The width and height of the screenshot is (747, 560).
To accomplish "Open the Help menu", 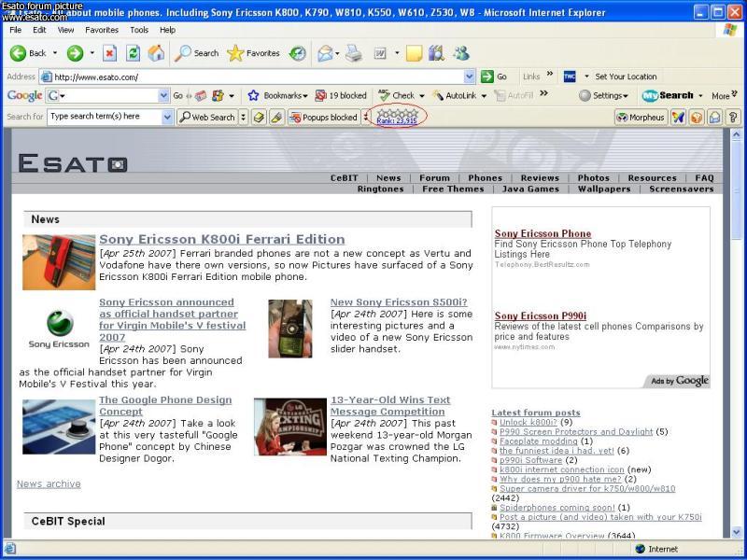I will pyautogui.click(x=167, y=30).
